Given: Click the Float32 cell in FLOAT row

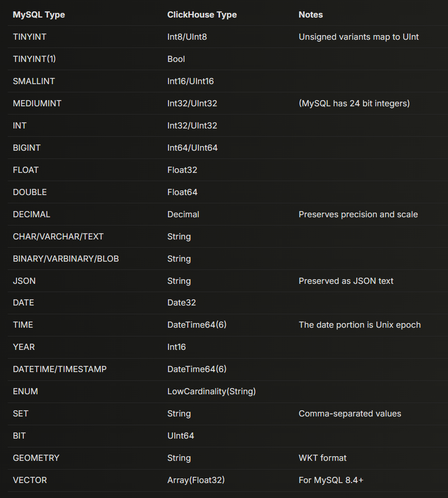Looking at the screenshot, I should 182,170.
